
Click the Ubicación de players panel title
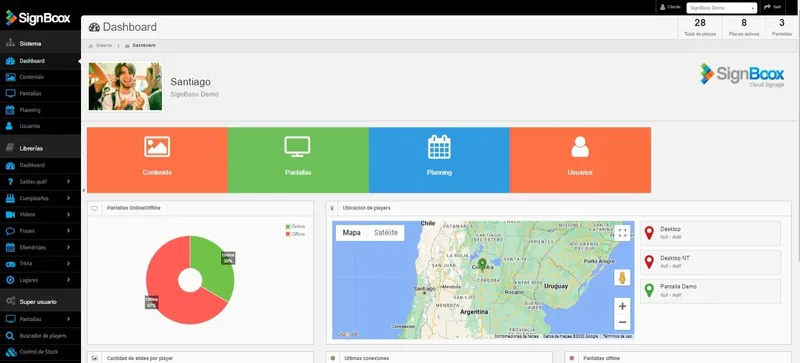pyautogui.click(x=366, y=208)
